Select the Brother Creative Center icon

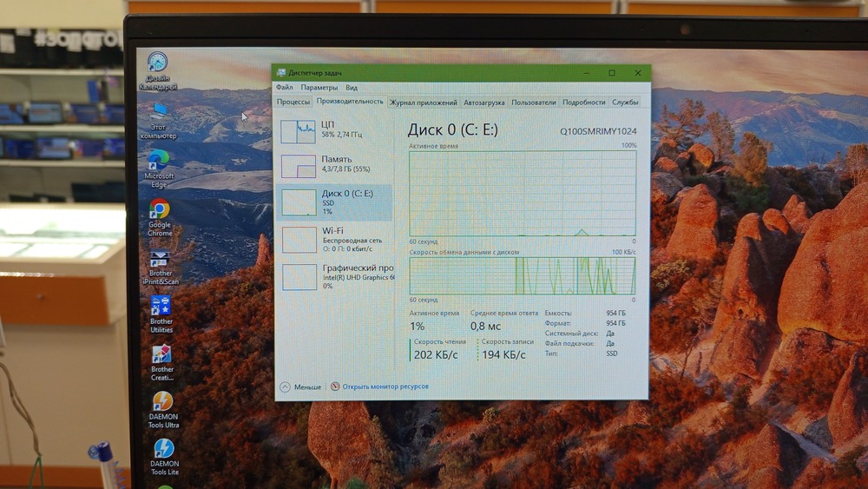coord(161,355)
